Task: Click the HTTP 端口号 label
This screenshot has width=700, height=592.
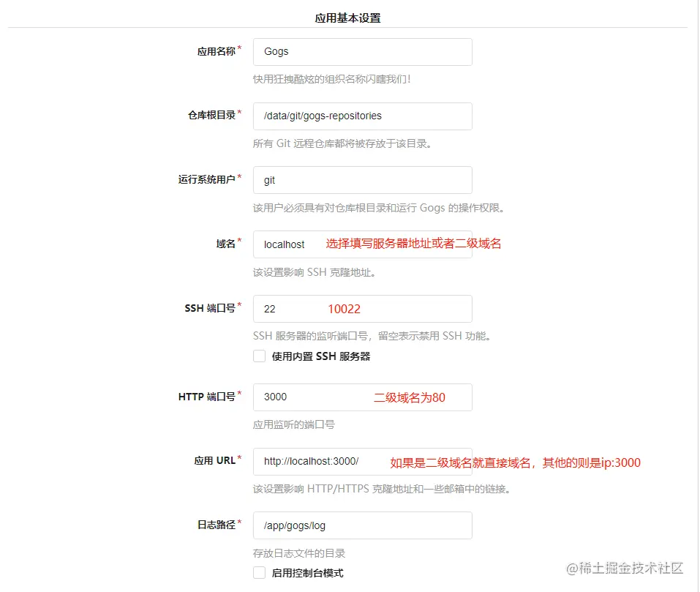Action: pos(207,397)
